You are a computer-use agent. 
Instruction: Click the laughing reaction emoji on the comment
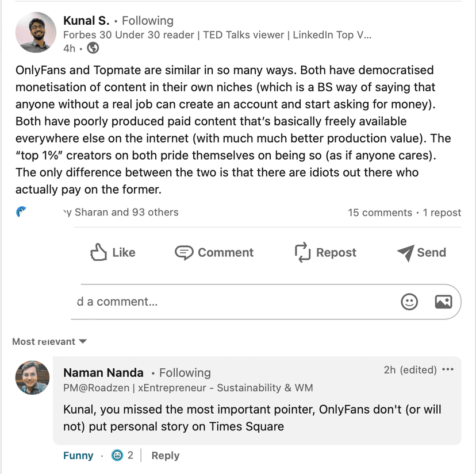(x=118, y=456)
